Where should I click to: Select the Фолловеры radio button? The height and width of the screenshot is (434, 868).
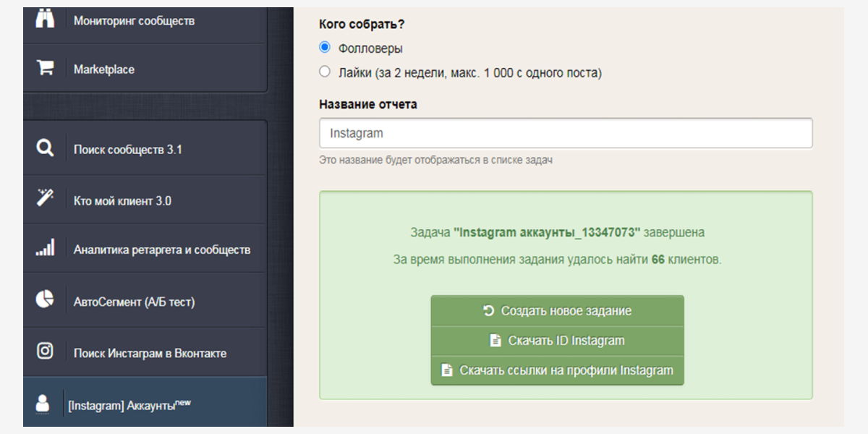[x=325, y=48]
